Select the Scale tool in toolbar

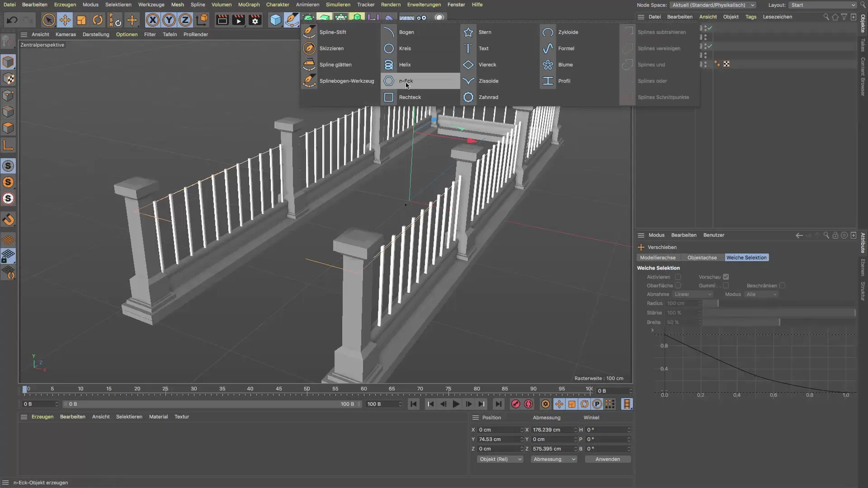pyautogui.click(x=81, y=20)
